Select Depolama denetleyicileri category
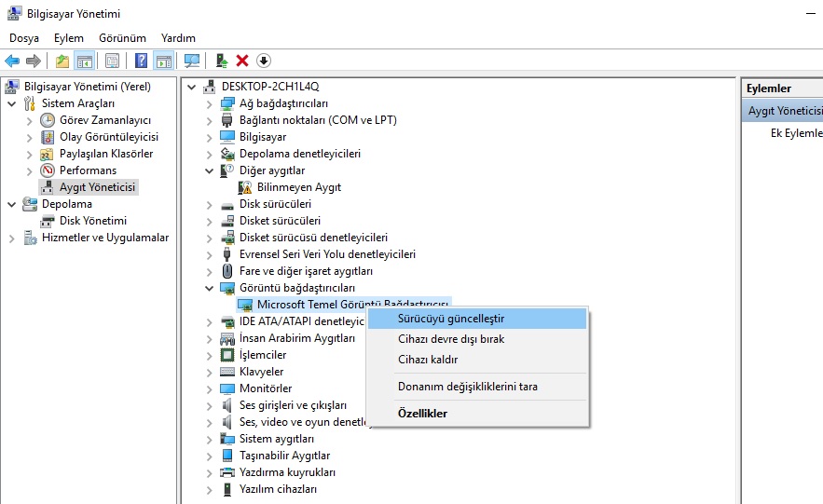The height and width of the screenshot is (504, 823). (300, 154)
